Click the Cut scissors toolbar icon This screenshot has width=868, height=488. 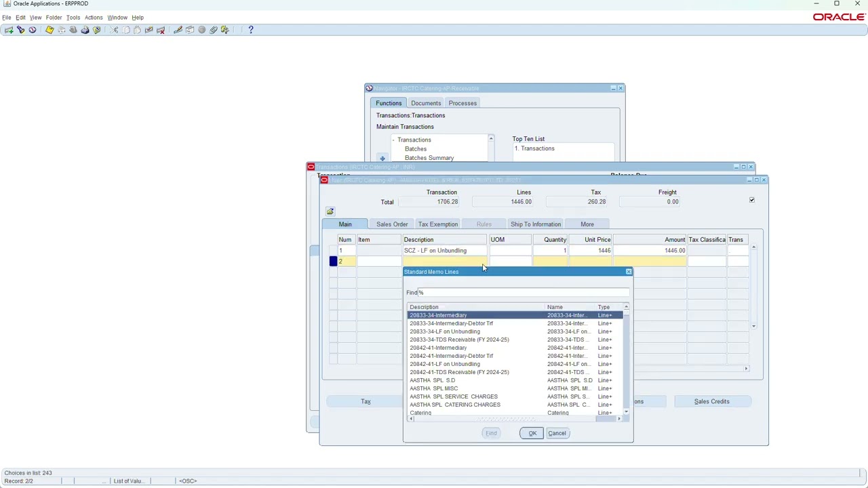[114, 30]
